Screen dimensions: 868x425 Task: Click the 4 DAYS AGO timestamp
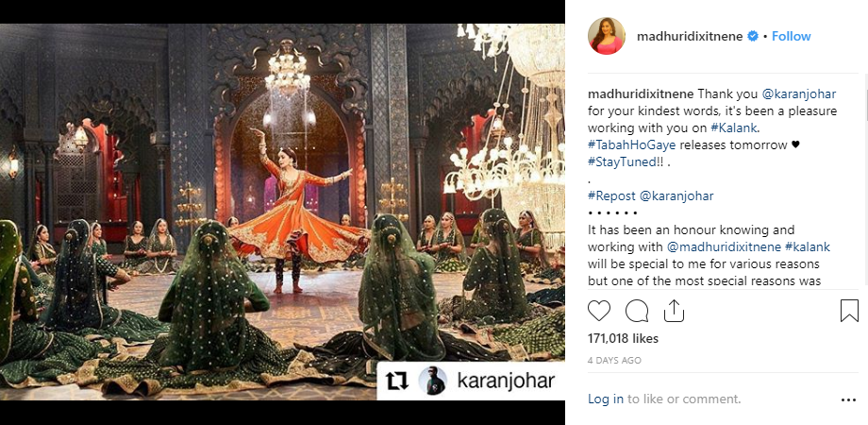pyautogui.click(x=614, y=360)
